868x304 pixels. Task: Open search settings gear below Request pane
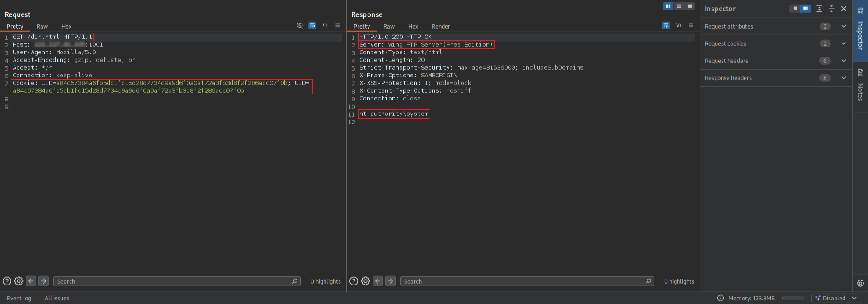tap(19, 281)
